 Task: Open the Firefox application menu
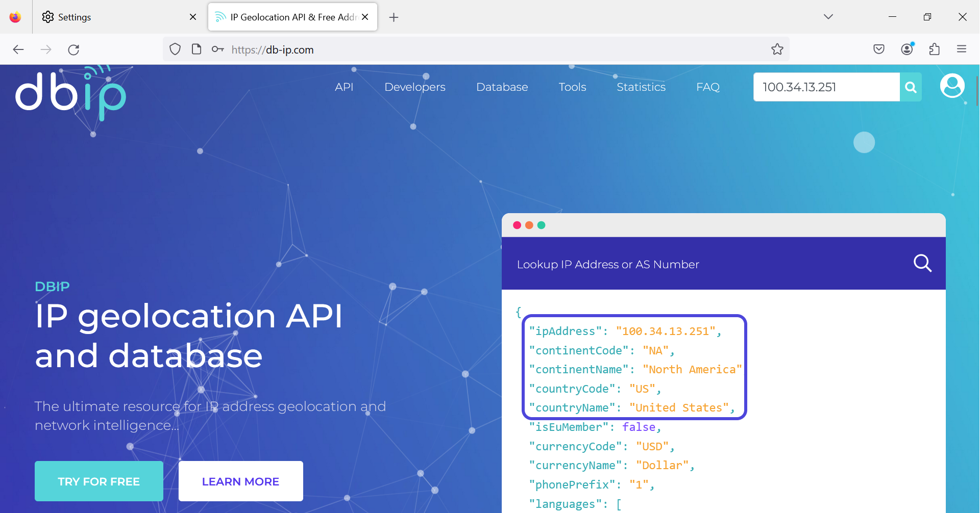(x=962, y=49)
